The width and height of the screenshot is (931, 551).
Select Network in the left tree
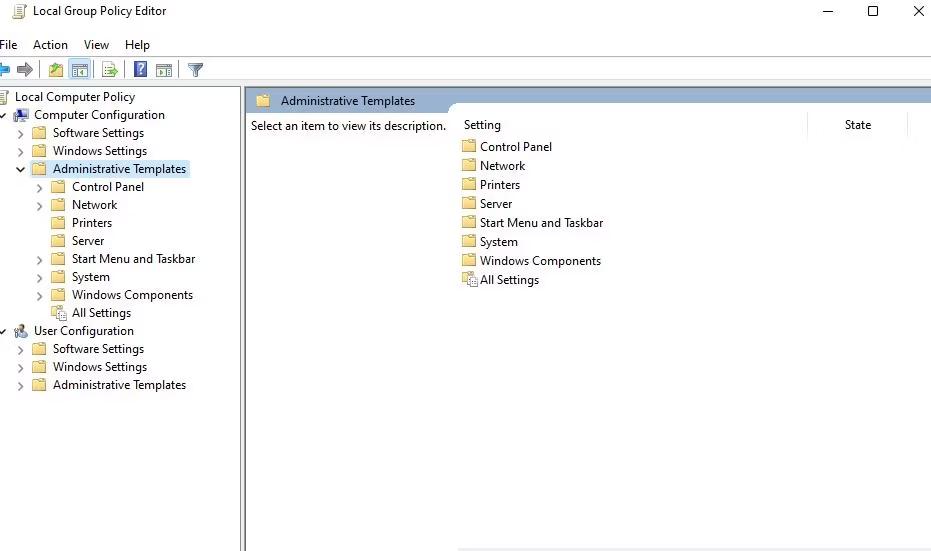point(94,205)
